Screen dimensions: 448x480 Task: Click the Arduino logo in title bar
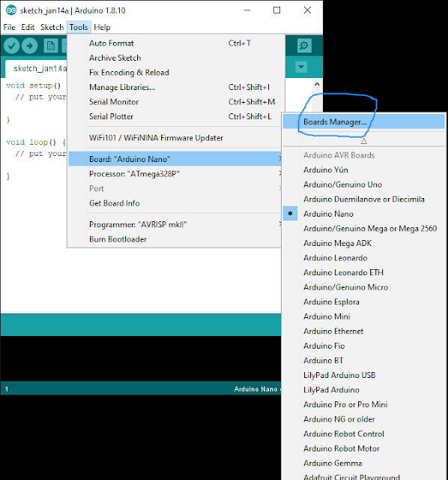[x=11, y=10]
